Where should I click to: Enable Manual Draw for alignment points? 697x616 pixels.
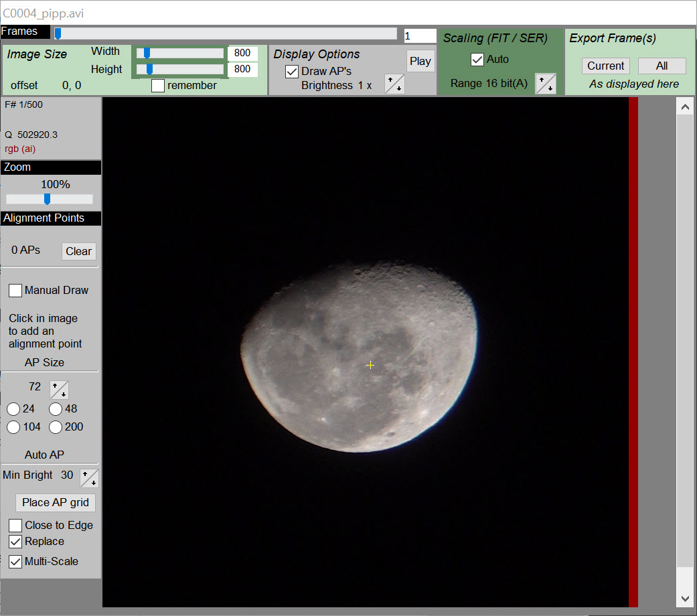point(15,291)
